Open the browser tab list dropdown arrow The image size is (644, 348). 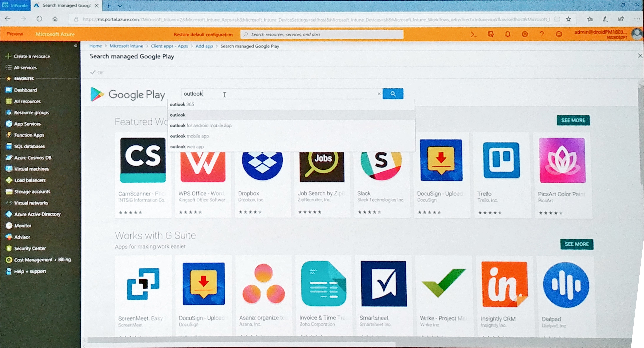pyautogui.click(x=120, y=6)
